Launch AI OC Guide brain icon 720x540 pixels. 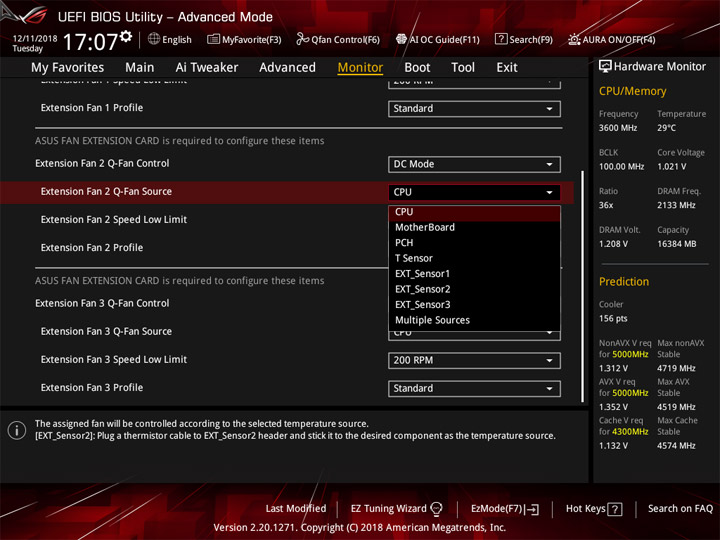coord(401,39)
